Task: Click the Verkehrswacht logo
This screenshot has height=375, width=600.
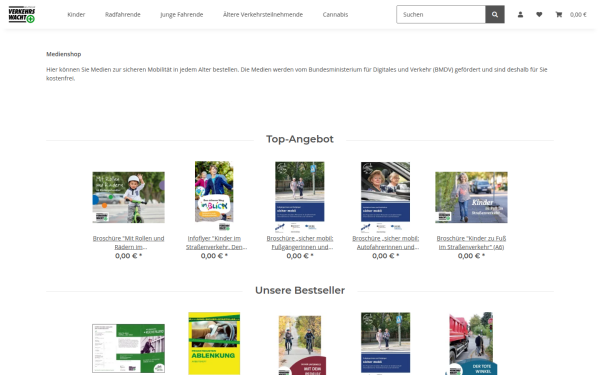Action: pos(22,15)
